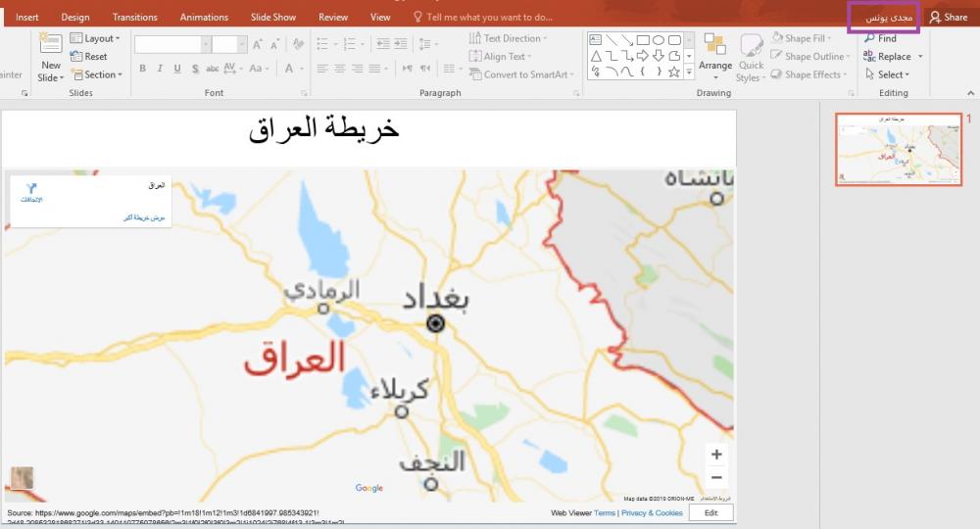The height and width of the screenshot is (529, 980).
Task: Open the Shape Fill color menu
Action: (802, 38)
